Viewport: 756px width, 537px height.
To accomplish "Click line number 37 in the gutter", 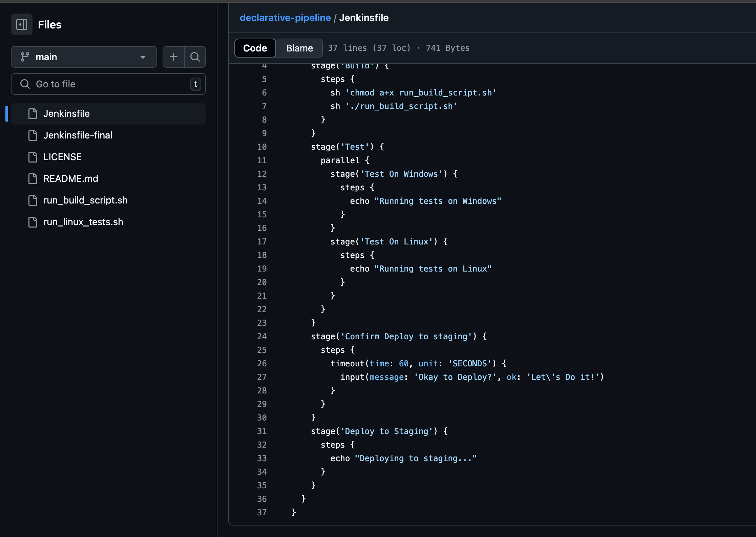I will (262, 513).
